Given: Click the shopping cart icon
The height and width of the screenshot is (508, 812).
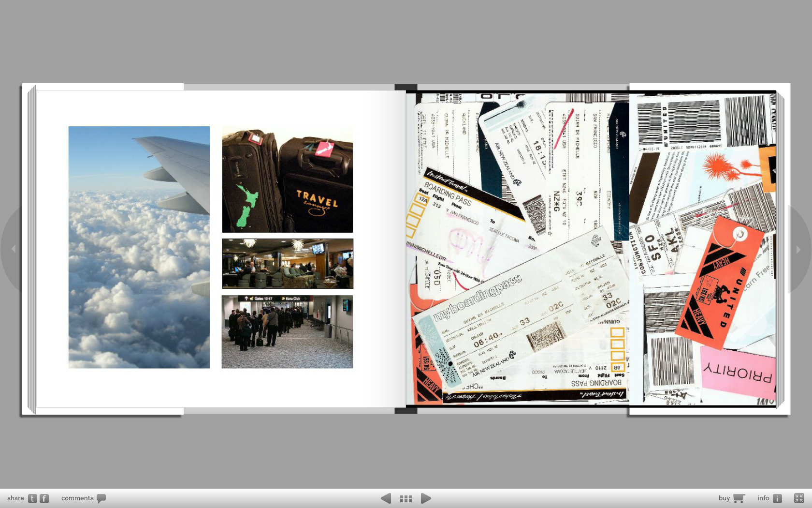Looking at the screenshot, I should [x=739, y=498].
